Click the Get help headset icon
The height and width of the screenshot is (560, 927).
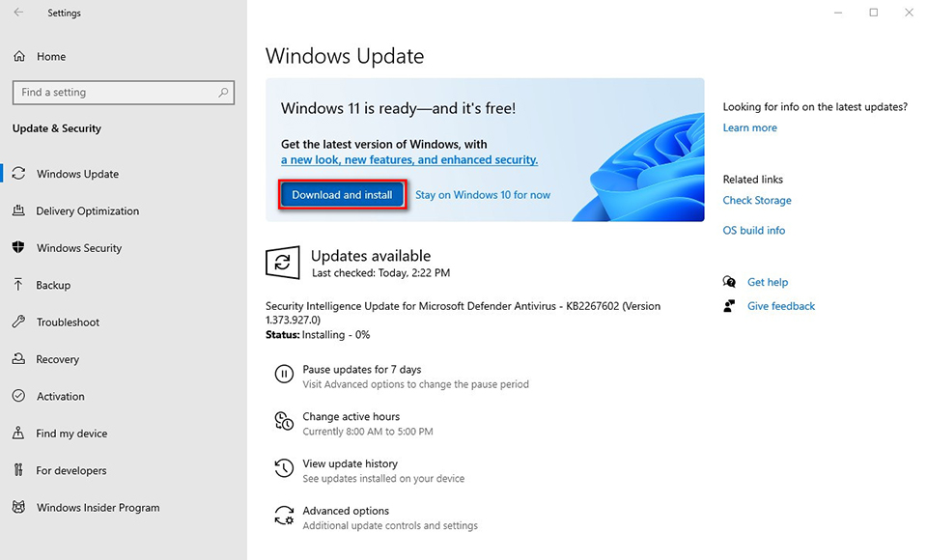point(730,281)
